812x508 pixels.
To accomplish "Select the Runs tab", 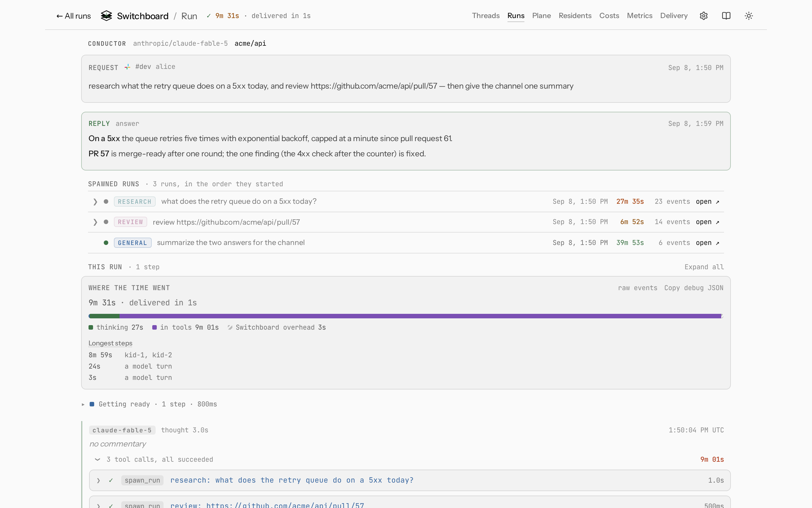I will click(x=516, y=16).
